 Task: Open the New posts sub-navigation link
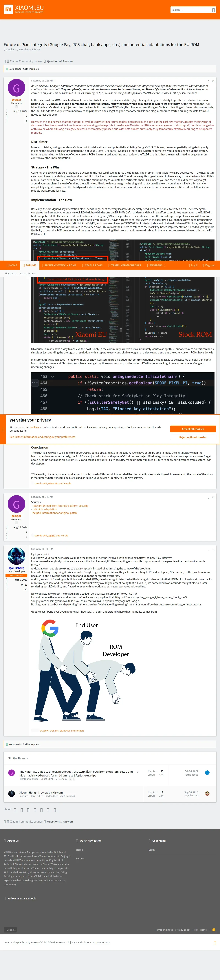pyautogui.click(x=11, y=273)
